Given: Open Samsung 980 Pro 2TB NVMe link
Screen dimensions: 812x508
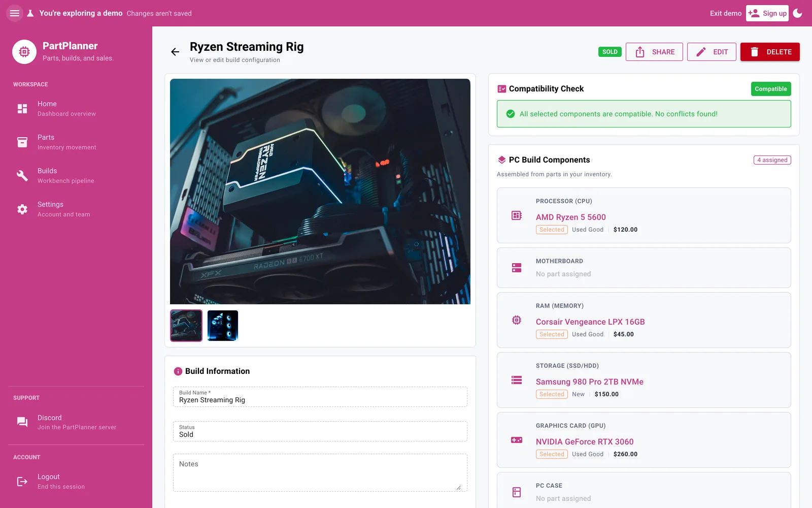Looking at the screenshot, I should pos(590,382).
